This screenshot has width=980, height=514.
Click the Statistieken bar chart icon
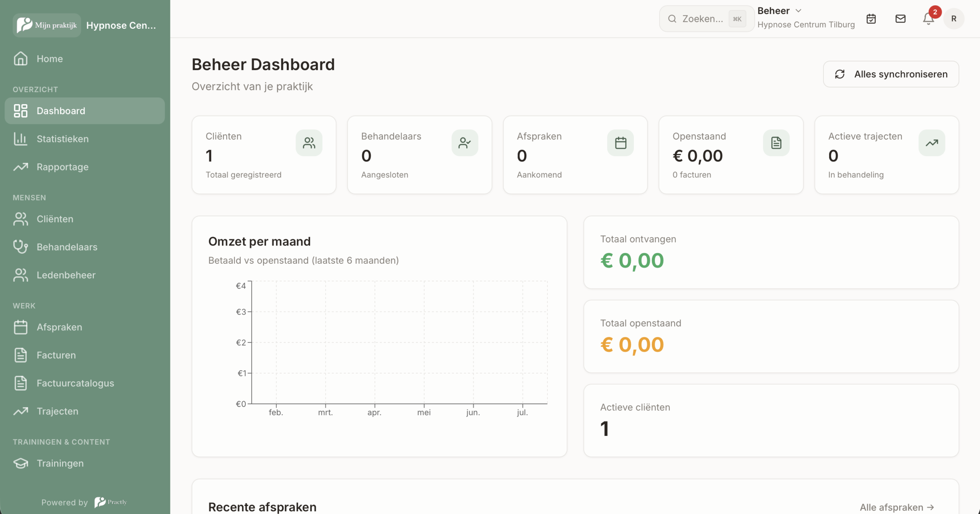(x=21, y=139)
